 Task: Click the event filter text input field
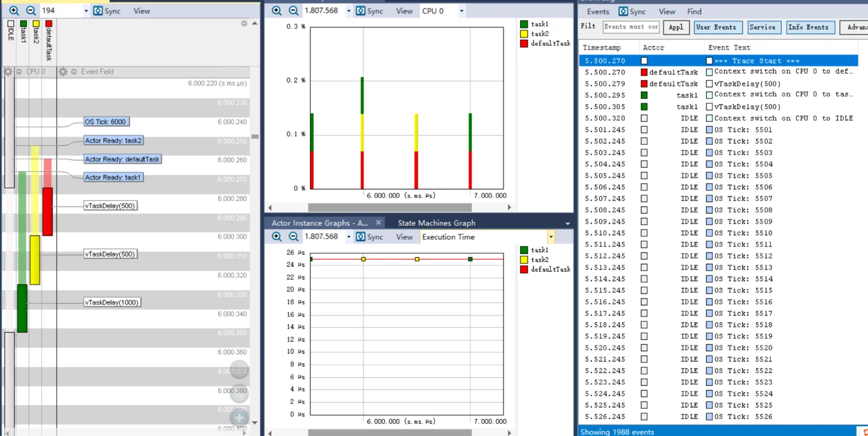(x=631, y=27)
